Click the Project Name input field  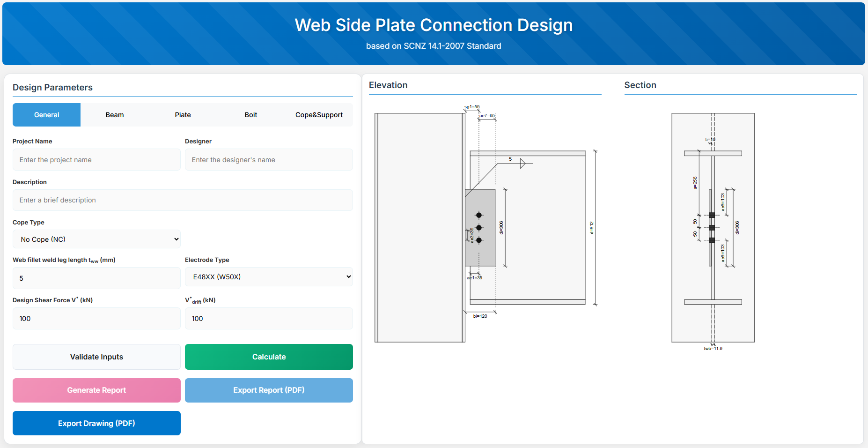tap(96, 160)
